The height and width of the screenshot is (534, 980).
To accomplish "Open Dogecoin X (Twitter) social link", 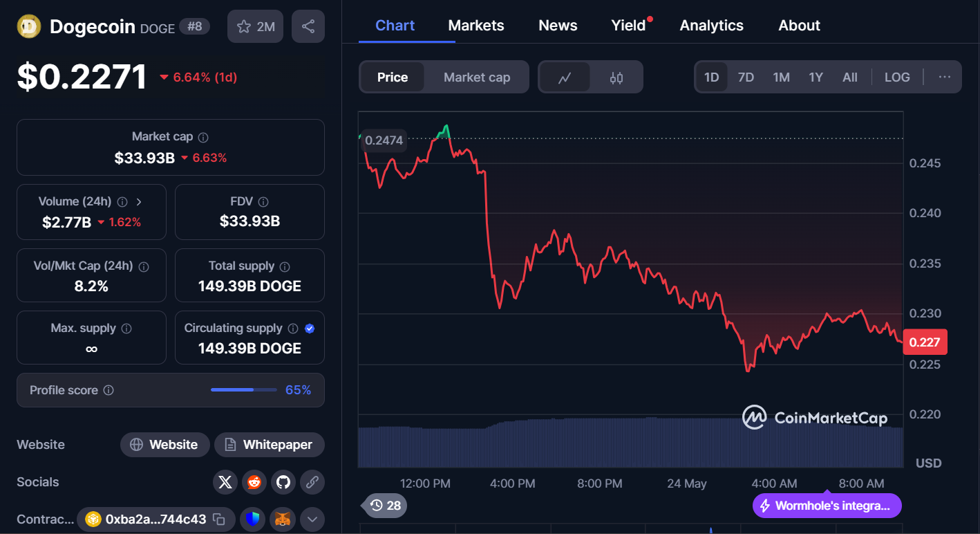I will (225, 482).
